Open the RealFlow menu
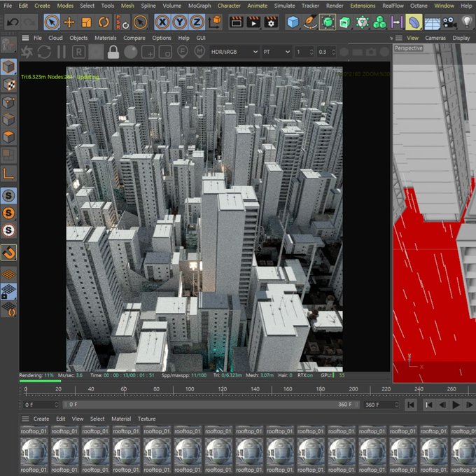Image resolution: width=476 pixels, height=476 pixels. 393,6
